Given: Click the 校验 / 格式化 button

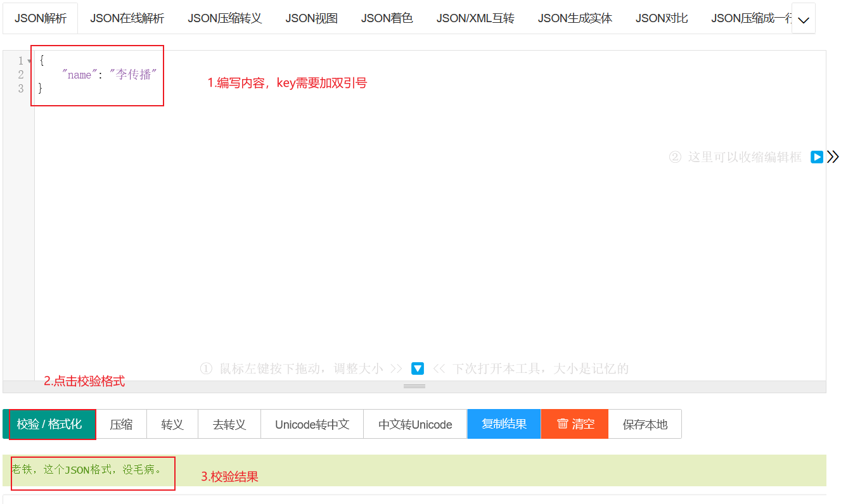Looking at the screenshot, I should 49,424.
